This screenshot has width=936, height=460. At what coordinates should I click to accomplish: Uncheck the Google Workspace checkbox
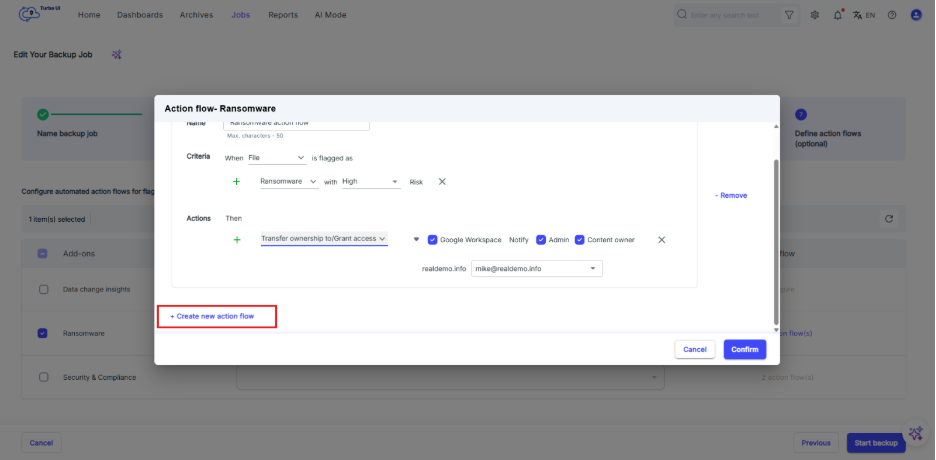[433, 240]
